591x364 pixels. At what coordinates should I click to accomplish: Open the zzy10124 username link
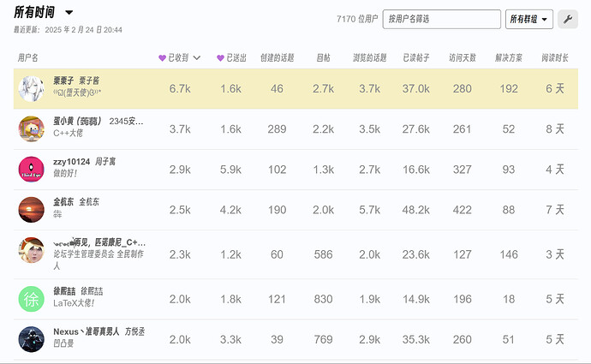pyautogui.click(x=72, y=162)
